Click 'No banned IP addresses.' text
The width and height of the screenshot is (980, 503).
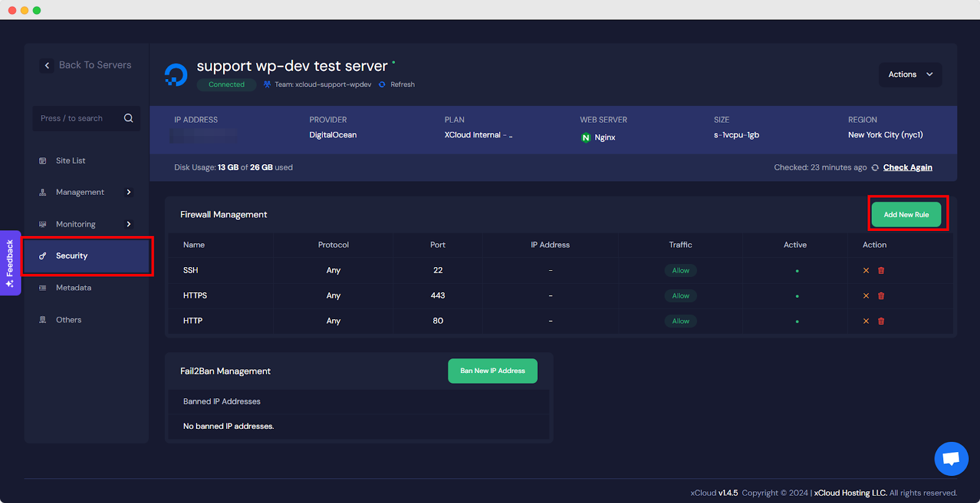click(228, 426)
